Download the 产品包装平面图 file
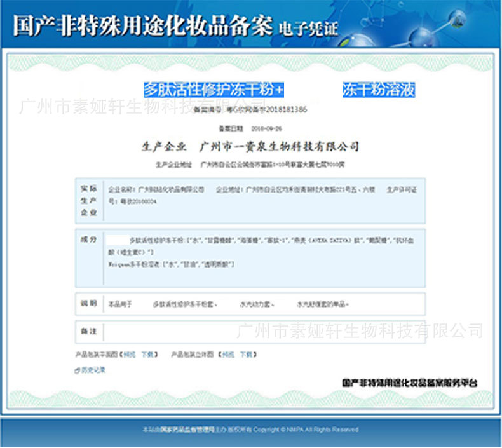The width and height of the screenshot is (502, 448). (147, 355)
